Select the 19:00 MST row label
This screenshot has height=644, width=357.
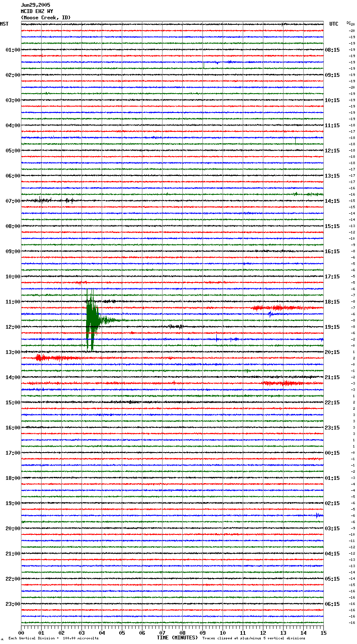click(x=13, y=503)
